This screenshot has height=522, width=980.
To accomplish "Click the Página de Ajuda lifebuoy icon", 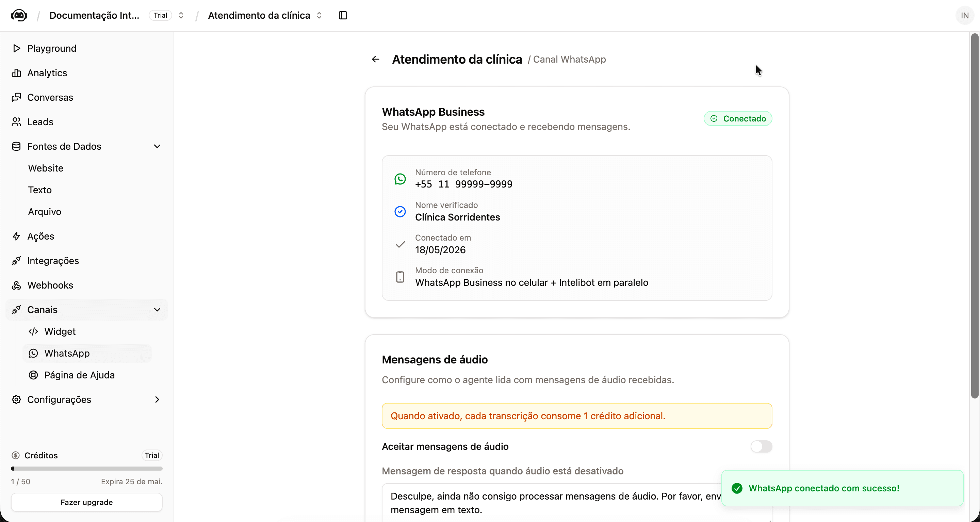I will point(33,375).
